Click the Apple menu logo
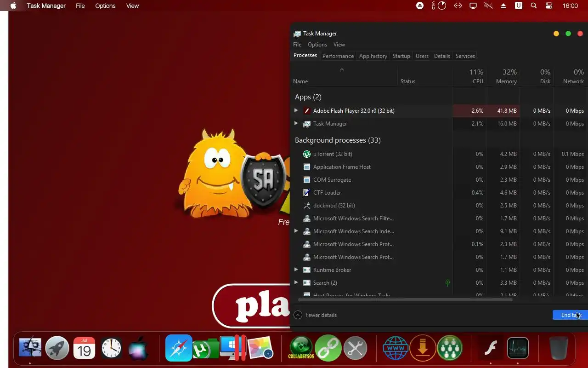This screenshot has height=368, width=588. point(13,6)
